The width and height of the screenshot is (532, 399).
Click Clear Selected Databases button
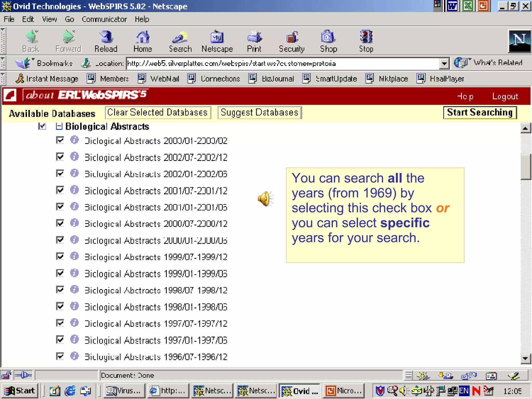[158, 112]
